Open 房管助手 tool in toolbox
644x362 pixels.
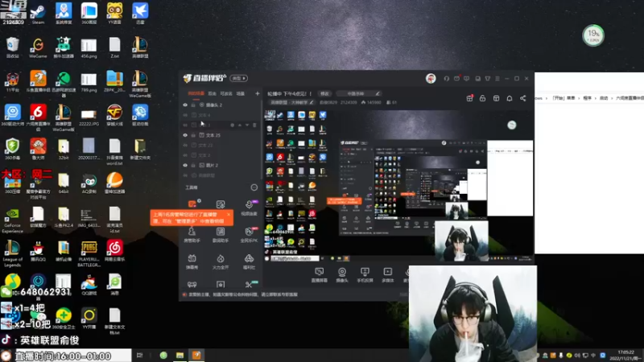[192, 234]
